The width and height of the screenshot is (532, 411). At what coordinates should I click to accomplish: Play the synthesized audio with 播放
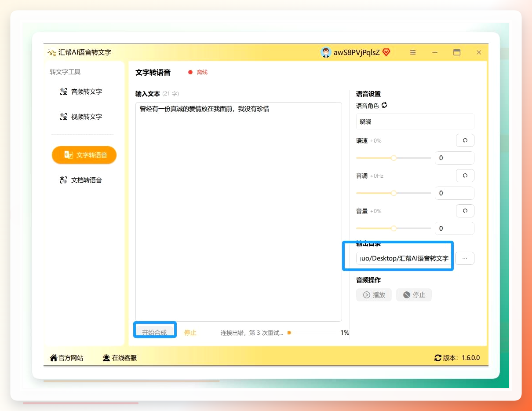click(x=374, y=295)
